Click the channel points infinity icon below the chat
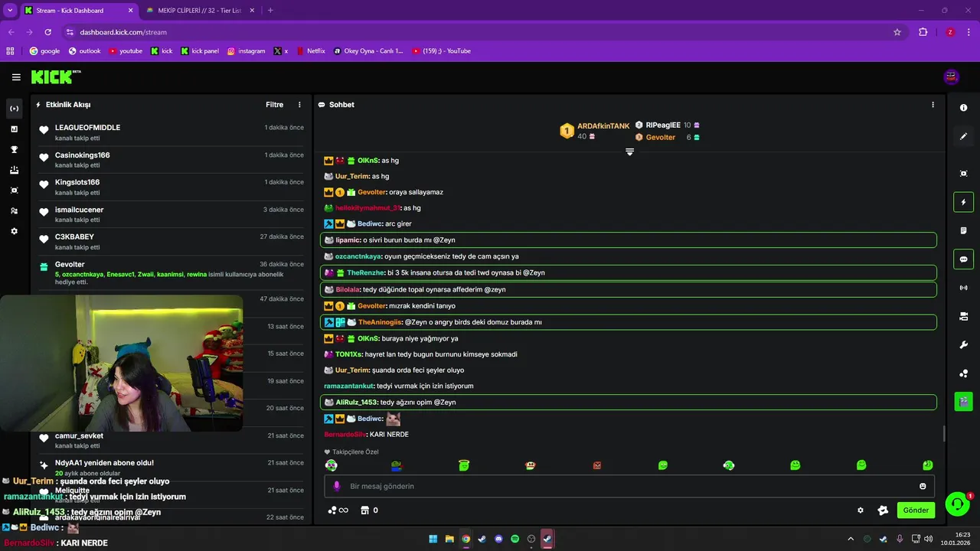Screen dimensions: 980x551 click(338, 510)
